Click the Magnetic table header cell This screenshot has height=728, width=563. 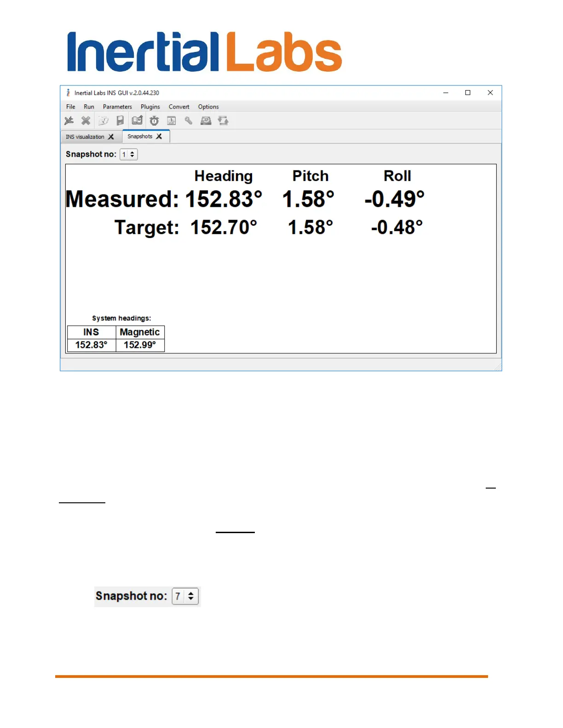(140, 332)
